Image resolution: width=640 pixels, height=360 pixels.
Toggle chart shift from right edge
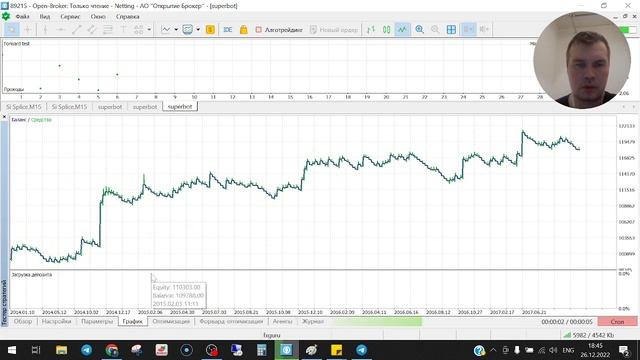click(x=484, y=29)
